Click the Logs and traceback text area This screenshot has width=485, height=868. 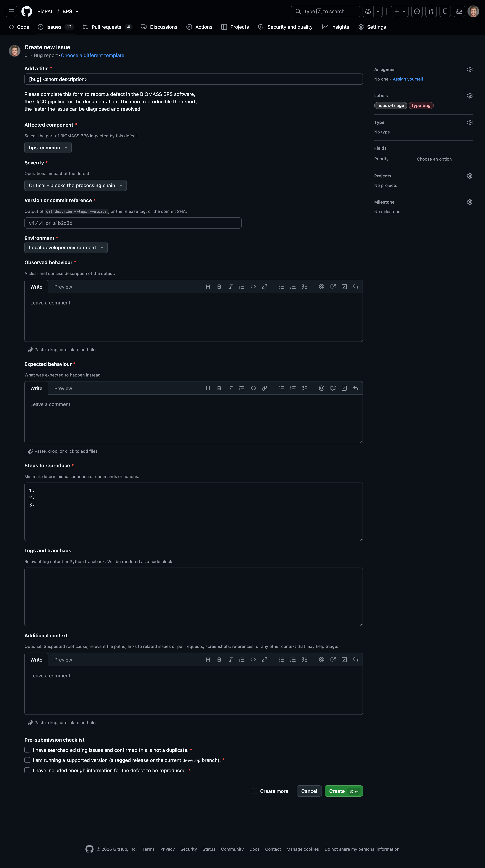pyautogui.click(x=193, y=597)
